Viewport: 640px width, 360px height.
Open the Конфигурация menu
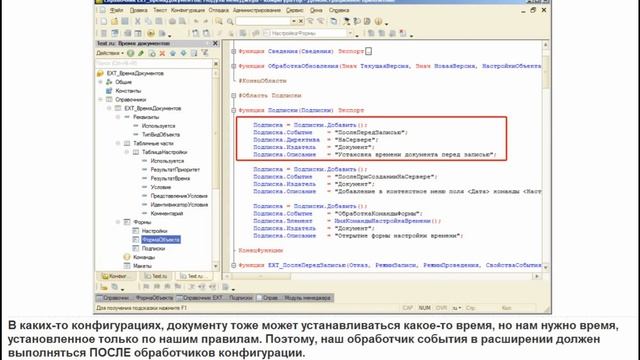(x=187, y=10)
